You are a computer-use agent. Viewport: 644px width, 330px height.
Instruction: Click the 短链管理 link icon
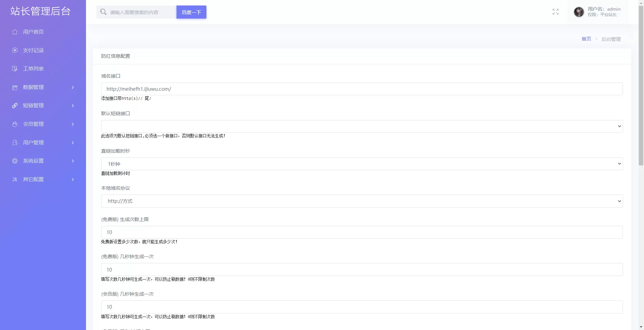coord(15,106)
